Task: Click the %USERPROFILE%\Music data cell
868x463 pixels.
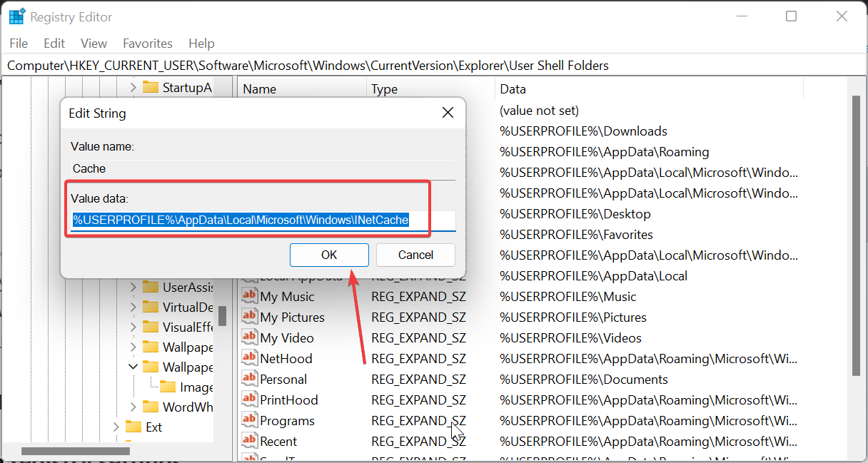Action: (x=568, y=297)
